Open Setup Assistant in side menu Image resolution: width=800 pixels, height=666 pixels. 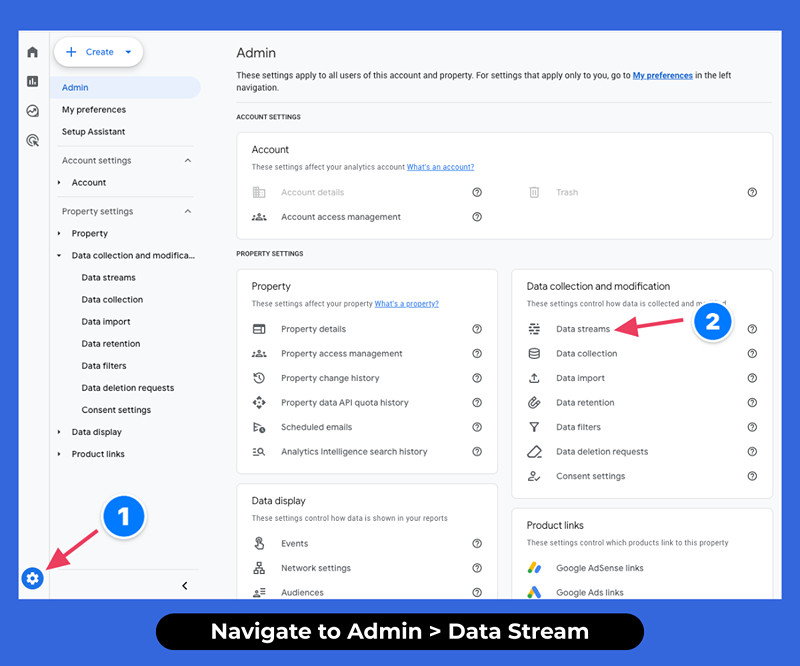93,132
